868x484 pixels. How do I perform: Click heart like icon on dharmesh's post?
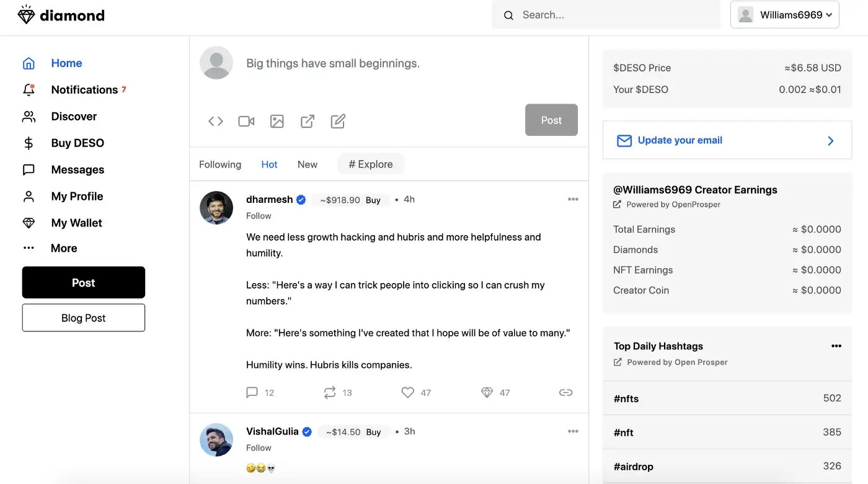pos(407,392)
